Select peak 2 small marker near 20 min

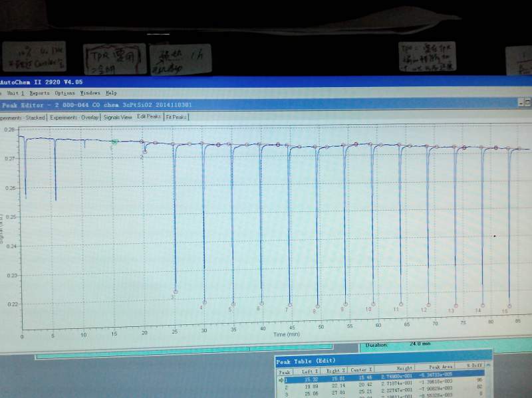point(145,152)
